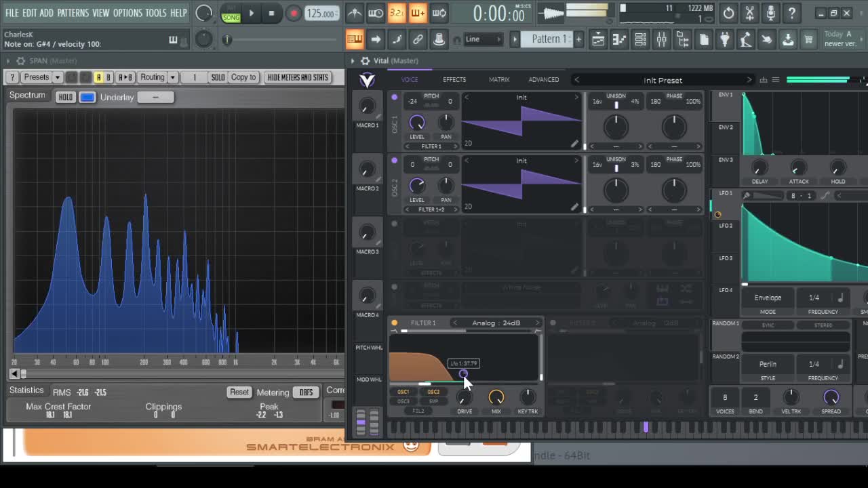Click the shopping cart content library icon

click(809, 39)
